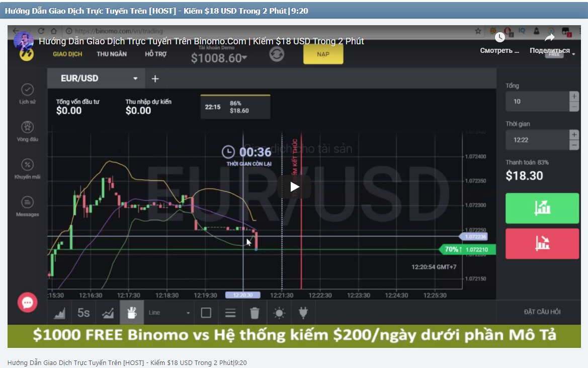Open support chat via red chat bubble
588x368 pixels.
pyautogui.click(x=27, y=303)
